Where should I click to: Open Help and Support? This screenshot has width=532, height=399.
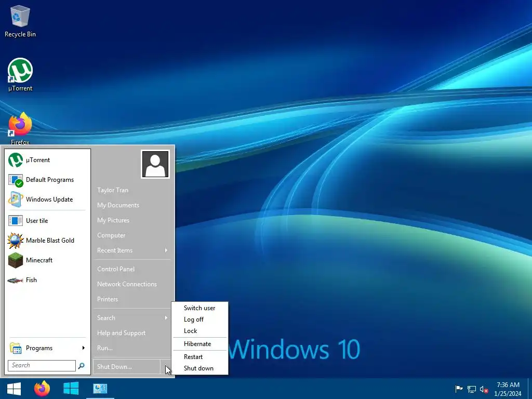[x=132, y=333]
